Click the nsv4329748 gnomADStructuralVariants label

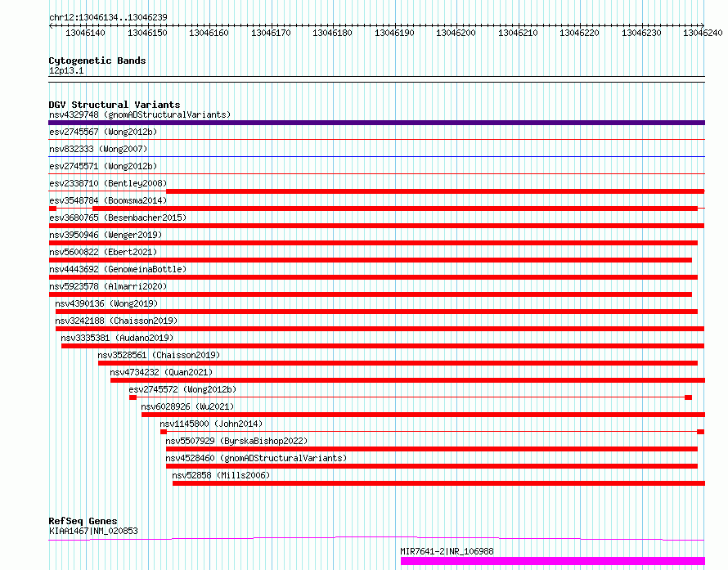point(140,114)
